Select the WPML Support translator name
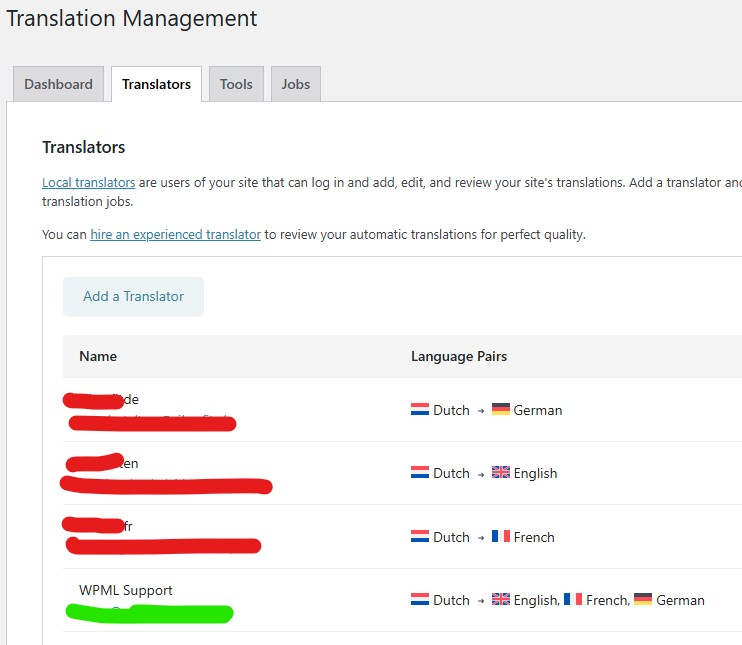Screen dimensions: 742x645 tap(125, 591)
